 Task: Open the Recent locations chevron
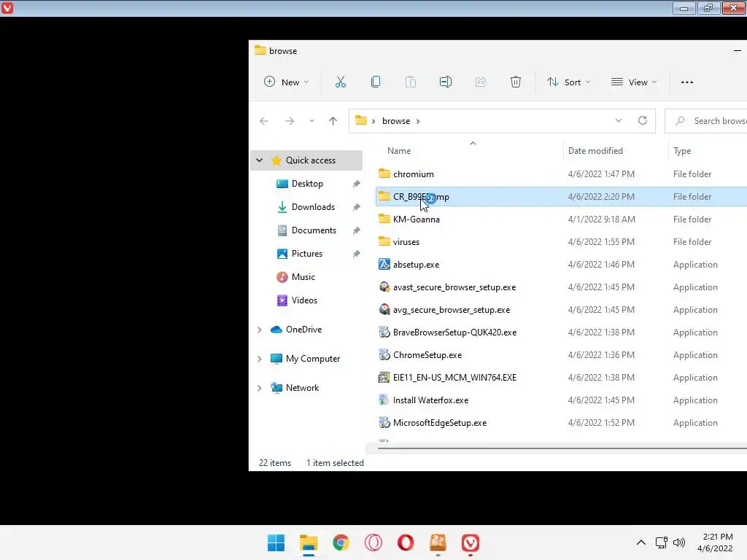click(x=311, y=121)
